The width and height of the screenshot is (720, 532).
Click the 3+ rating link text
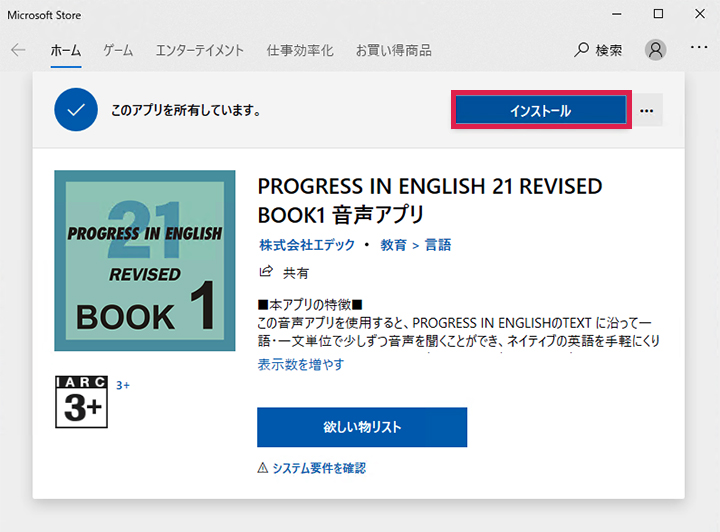pyautogui.click(x=123, y=385)
